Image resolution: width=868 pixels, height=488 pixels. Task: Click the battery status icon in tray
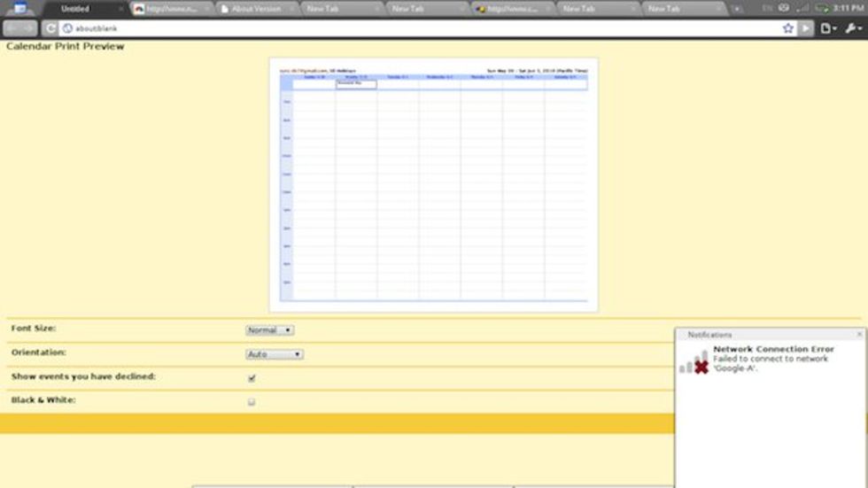(821, 9)
